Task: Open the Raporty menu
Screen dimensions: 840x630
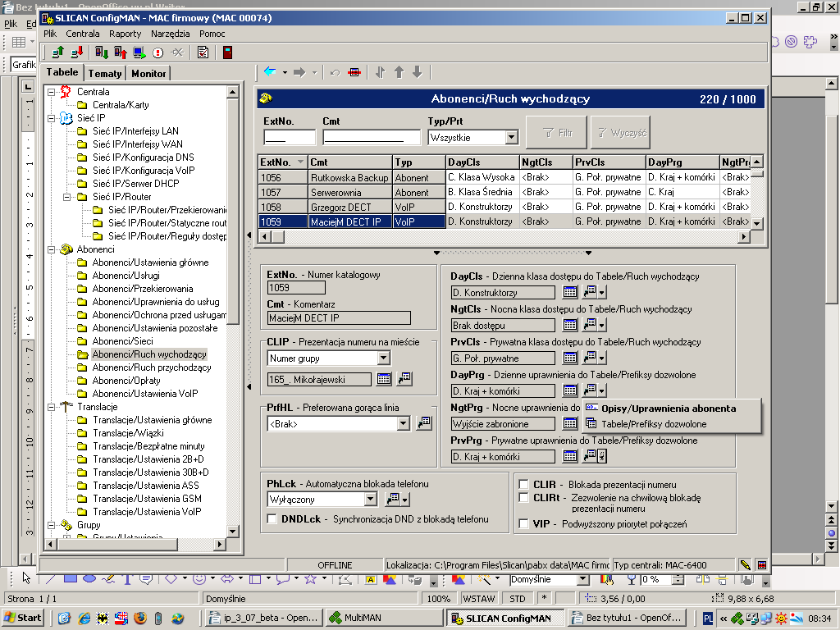Action: pos(125,33)
